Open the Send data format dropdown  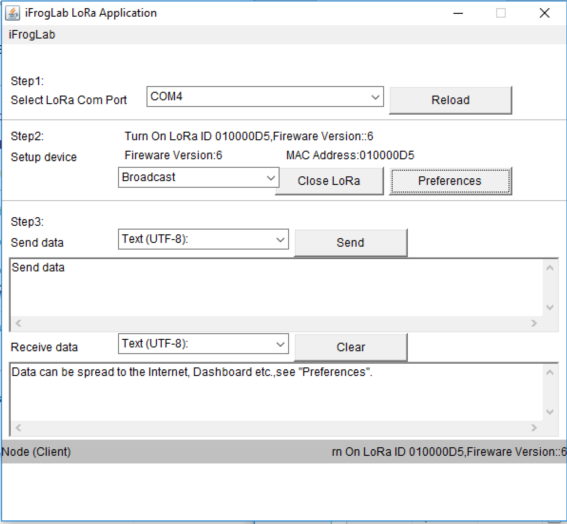pyautogui.click(x=203, y=239)
